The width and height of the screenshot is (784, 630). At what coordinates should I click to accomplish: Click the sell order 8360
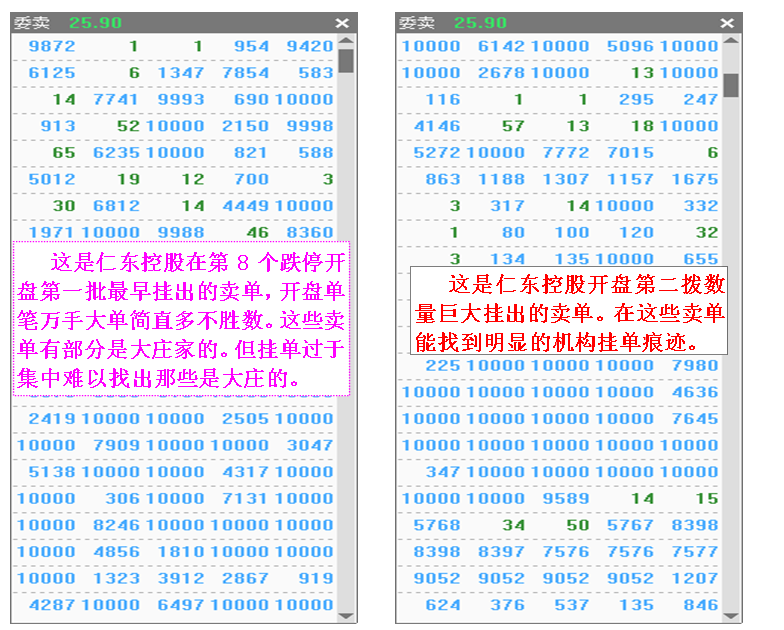tap(310, 232)
